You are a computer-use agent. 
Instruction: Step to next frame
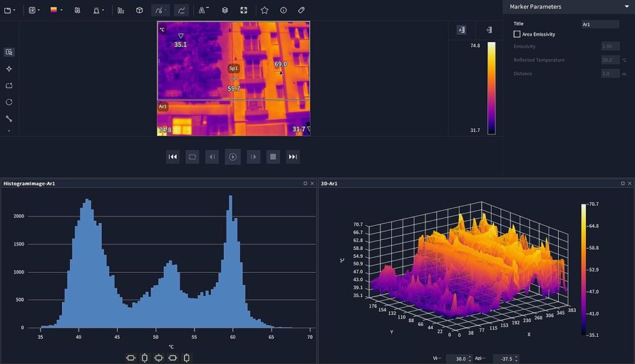coord(254,157)
